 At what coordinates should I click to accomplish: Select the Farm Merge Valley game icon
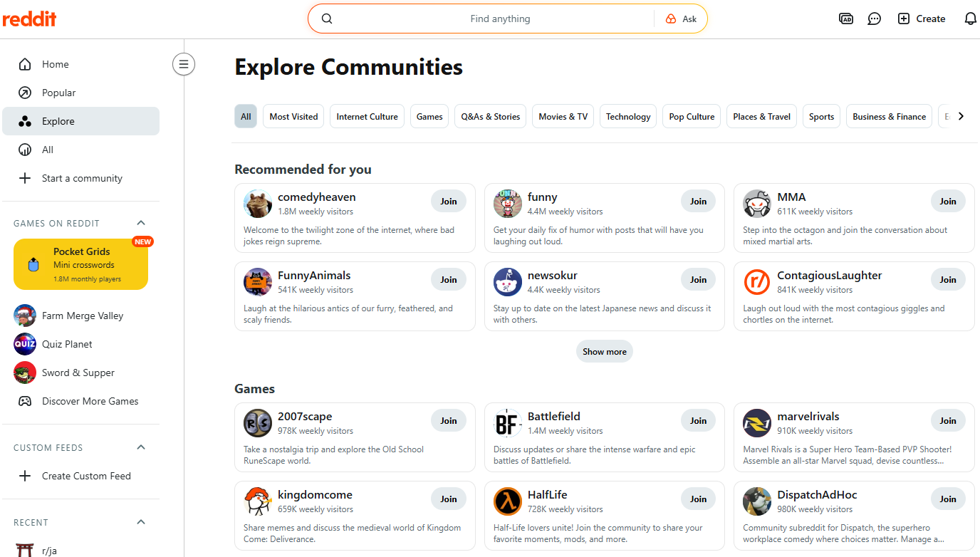point(25,316)
